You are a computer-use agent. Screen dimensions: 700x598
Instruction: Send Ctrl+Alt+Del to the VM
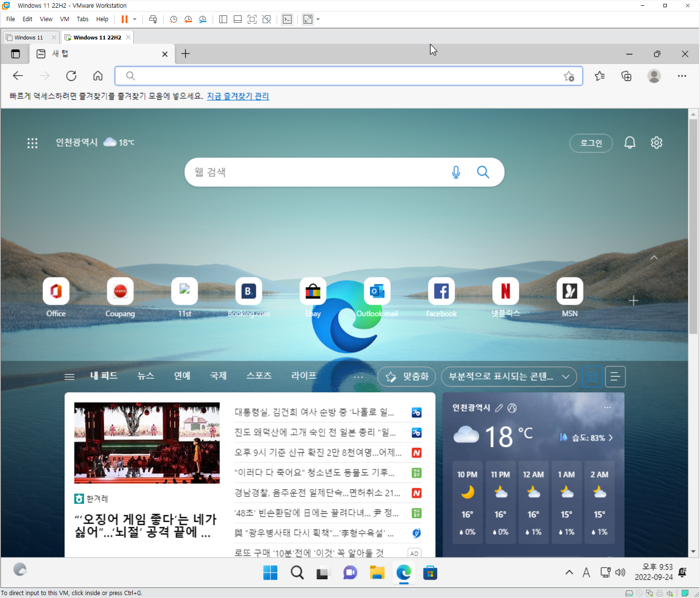click(153, 19)
